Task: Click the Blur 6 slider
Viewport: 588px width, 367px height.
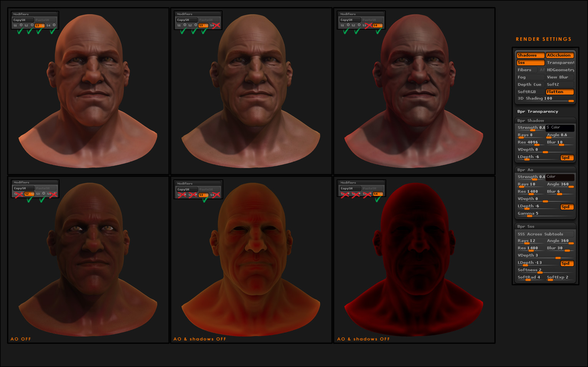Action: tap(560, 192)
